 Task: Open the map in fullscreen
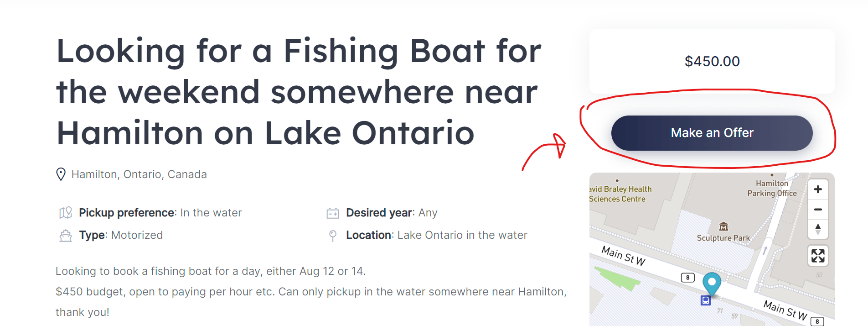coord(818,256)
